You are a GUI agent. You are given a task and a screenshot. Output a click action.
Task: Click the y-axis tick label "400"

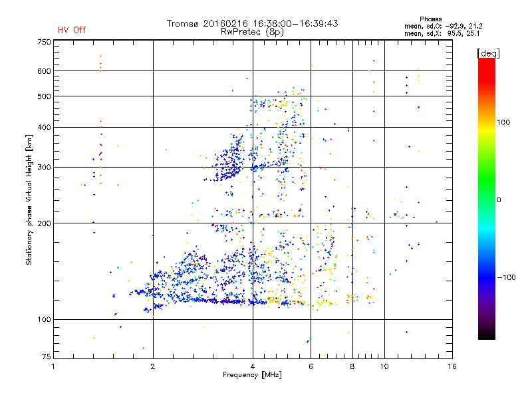pos(44,128)
